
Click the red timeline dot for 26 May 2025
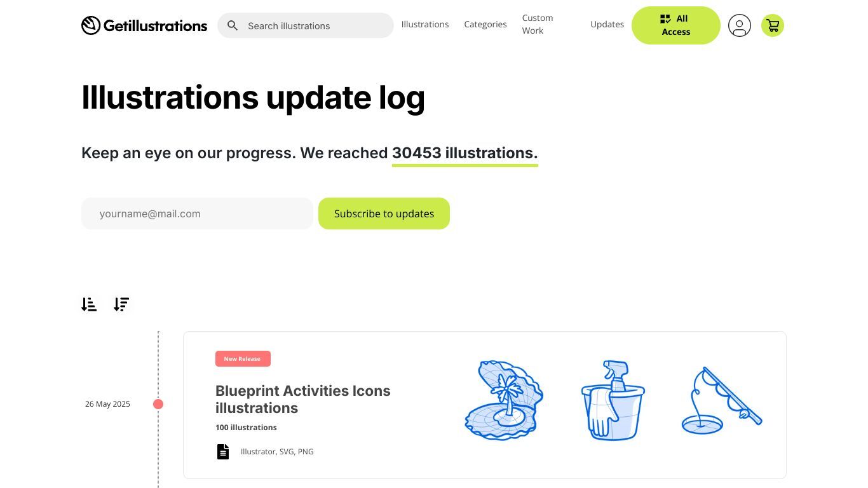pos(158,404)
